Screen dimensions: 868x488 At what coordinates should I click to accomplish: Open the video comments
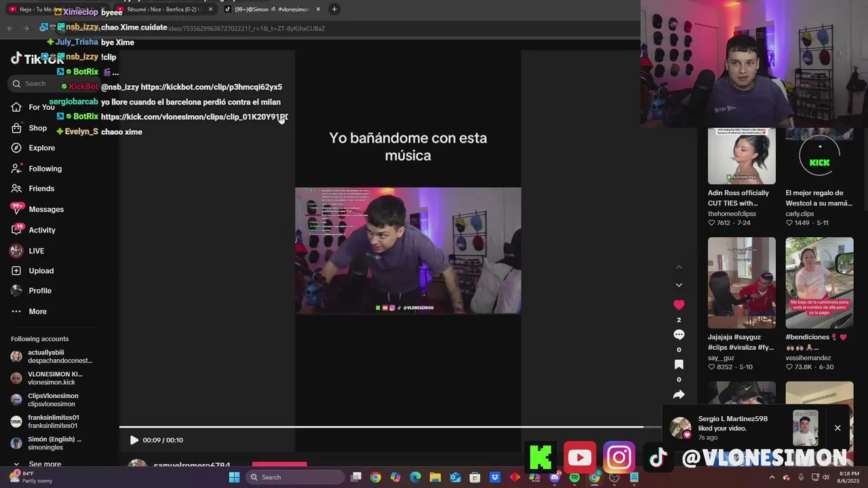click(679, 335)
